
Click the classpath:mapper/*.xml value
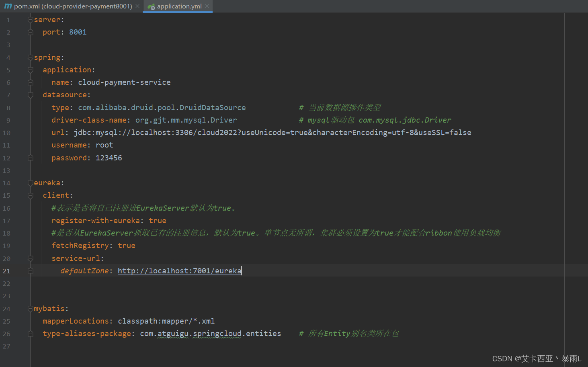click(166, 321)
